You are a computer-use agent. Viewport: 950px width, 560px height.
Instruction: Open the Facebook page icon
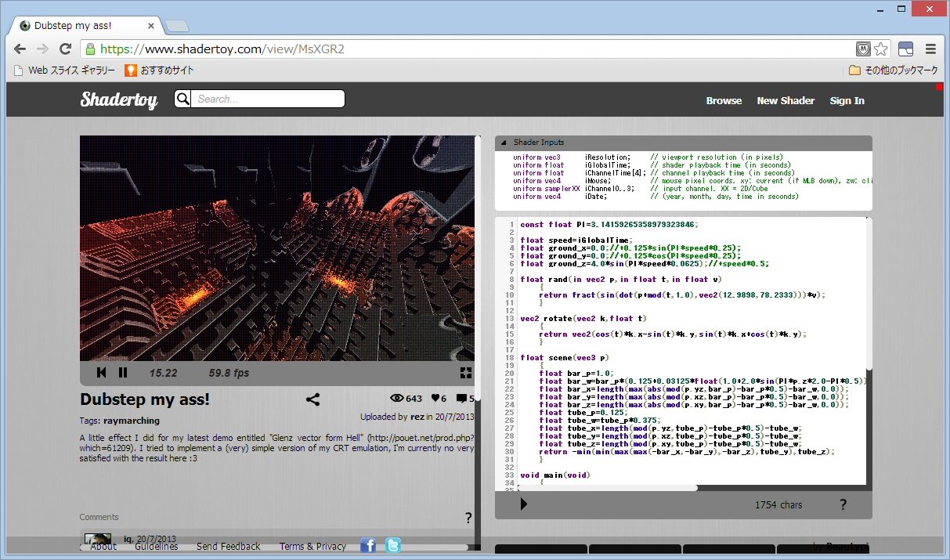coord(368,546)
